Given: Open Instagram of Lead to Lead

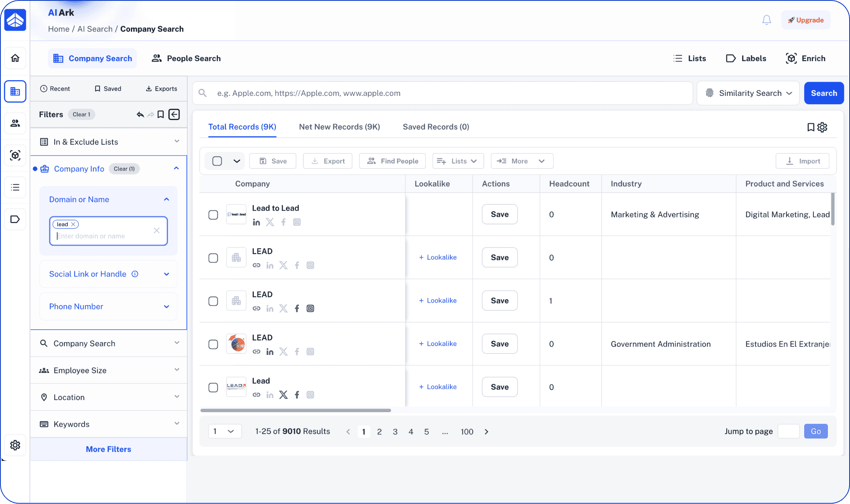Looking at the screenshot, I should point(297,222).
